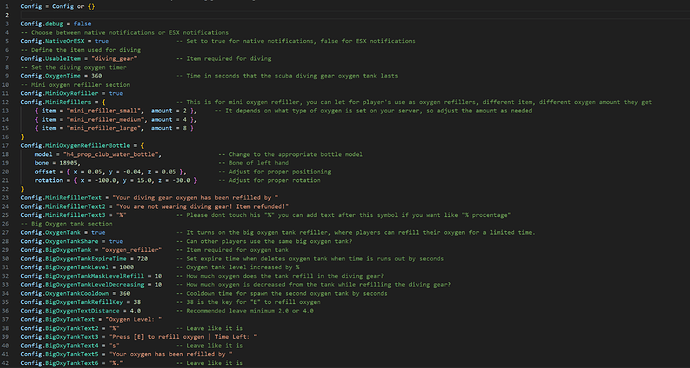
Task: Click the comment "-- Item required for diving"
Action: 224,59
